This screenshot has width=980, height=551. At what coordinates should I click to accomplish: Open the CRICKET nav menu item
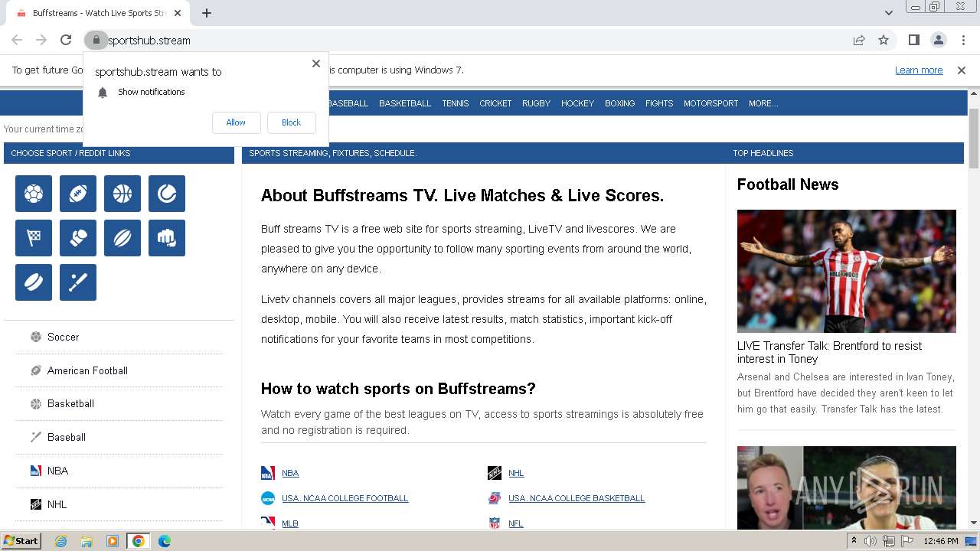click(495, 103)
